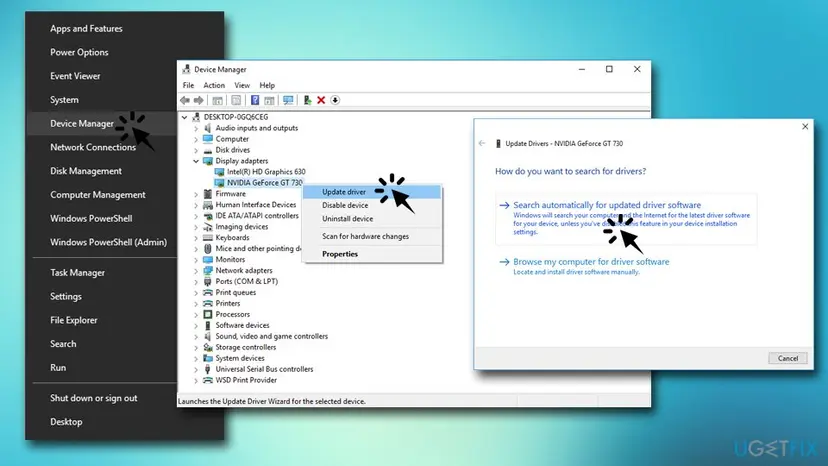This screenshot has width=828, height=466.
Task: Click the Processors category icon
Action: 208,314
